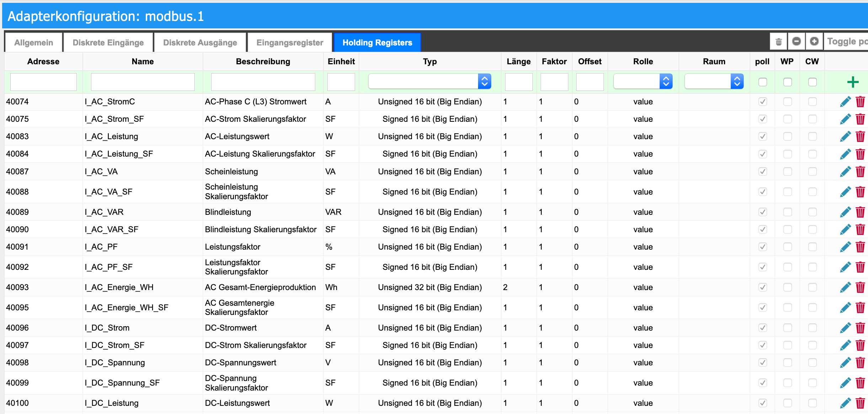The height and width of the screenshot is (414, 868).
Task: Delete the I_DC_Spannung register row
Action: point(860,363)
